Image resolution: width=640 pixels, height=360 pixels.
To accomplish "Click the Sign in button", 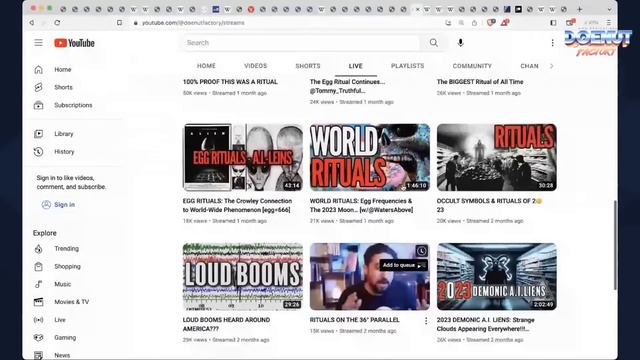I will pos(58,204).
